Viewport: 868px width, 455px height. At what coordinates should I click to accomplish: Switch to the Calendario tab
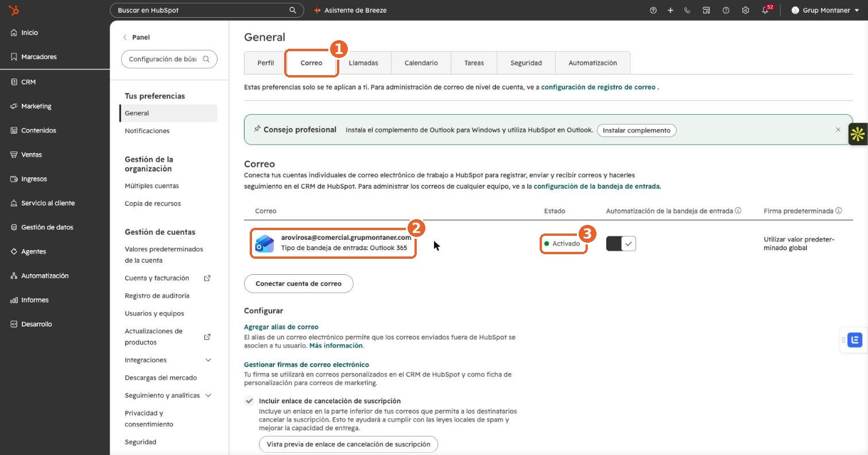click(x=421, y=63)
